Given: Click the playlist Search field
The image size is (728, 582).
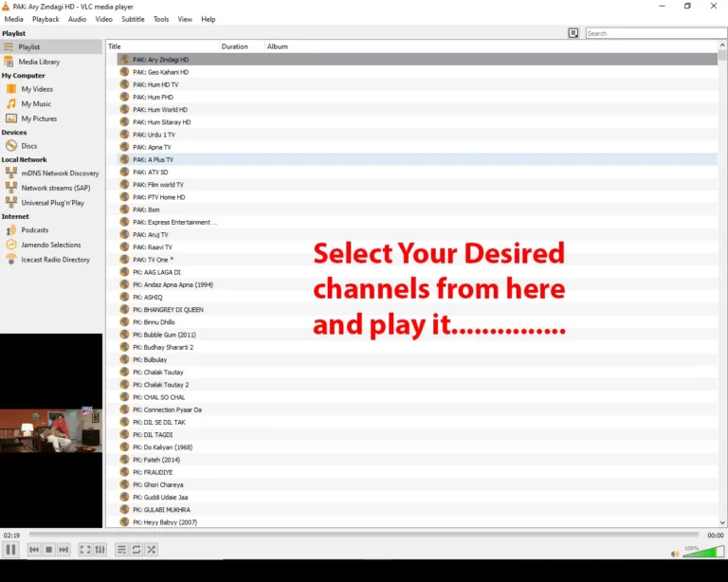Looking at the screenshot, I should pyautogui.click(x=654, y=33).
